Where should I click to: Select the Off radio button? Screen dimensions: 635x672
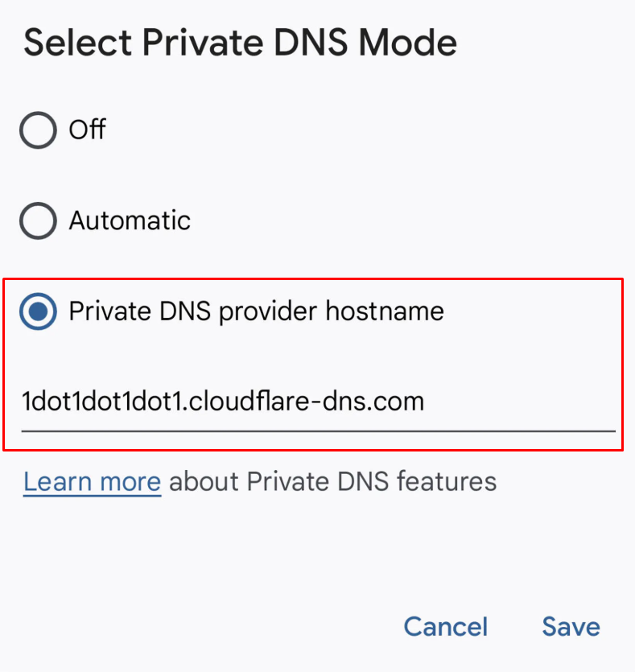(x=37, y=130)
